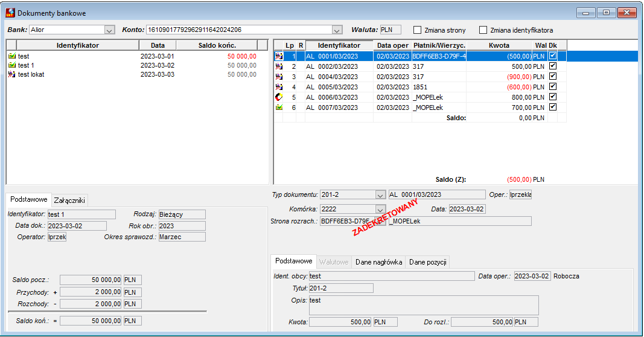
Task: Switch to the Dane nagłówka tab
Action: 378,262
